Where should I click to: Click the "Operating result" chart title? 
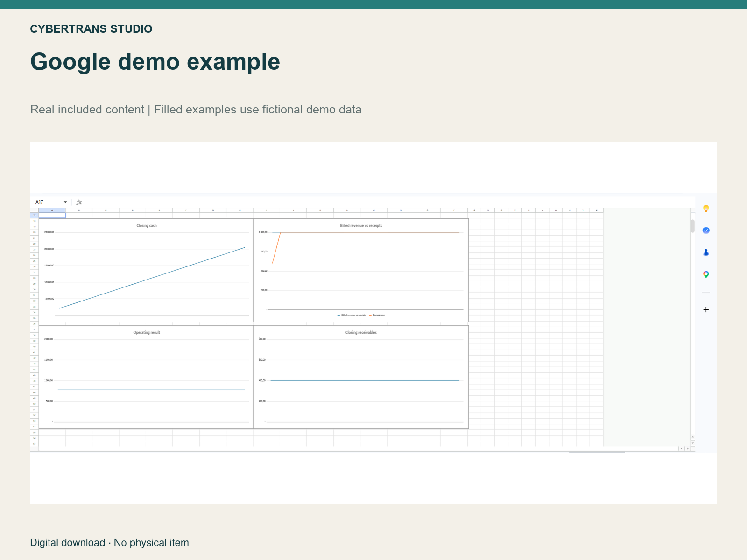[x=147, y=333]
